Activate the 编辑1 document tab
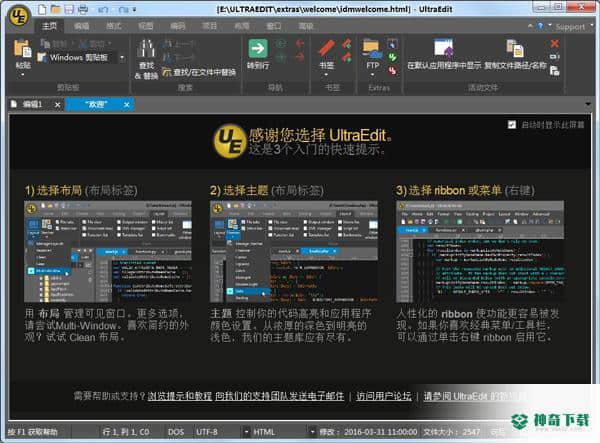This screenshot has width=600, height=443. (33, 104)
